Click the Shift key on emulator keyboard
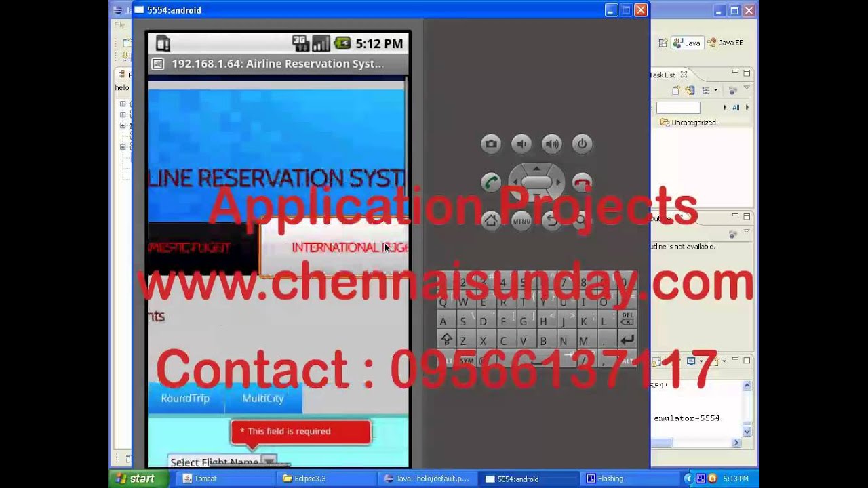Image resolution: width=868 pixels, height=488 pixels. click(x=446, y=340)
